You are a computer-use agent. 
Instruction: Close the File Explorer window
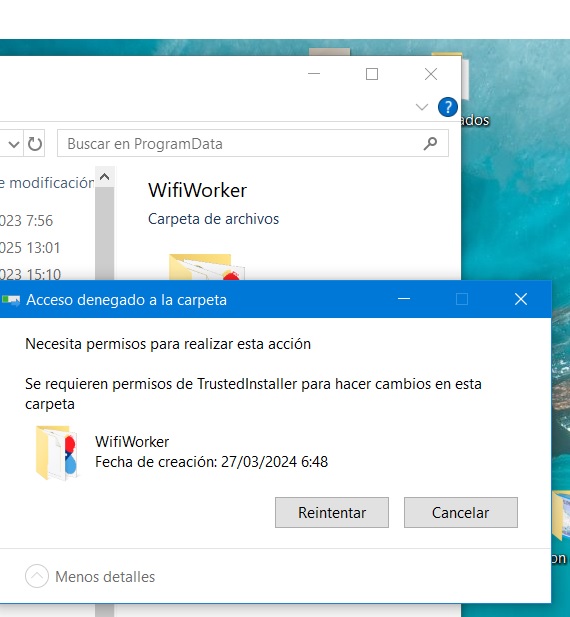point(431,74)
